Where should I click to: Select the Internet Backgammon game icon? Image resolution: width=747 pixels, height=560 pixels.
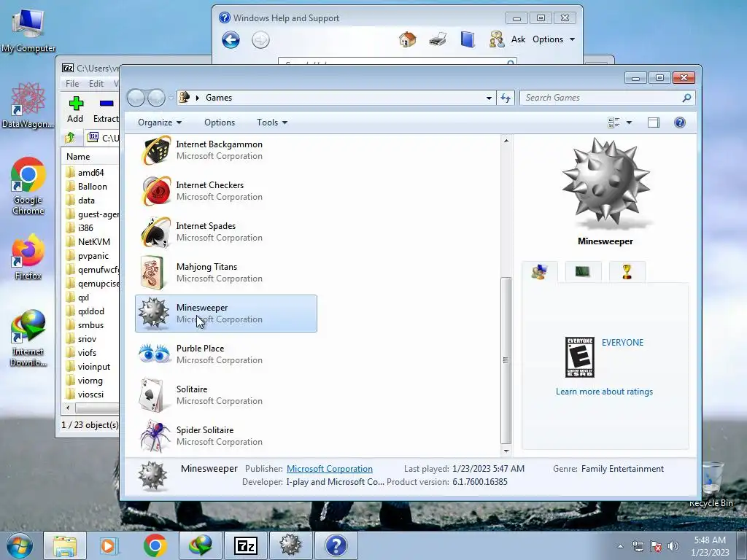point(156,150)
